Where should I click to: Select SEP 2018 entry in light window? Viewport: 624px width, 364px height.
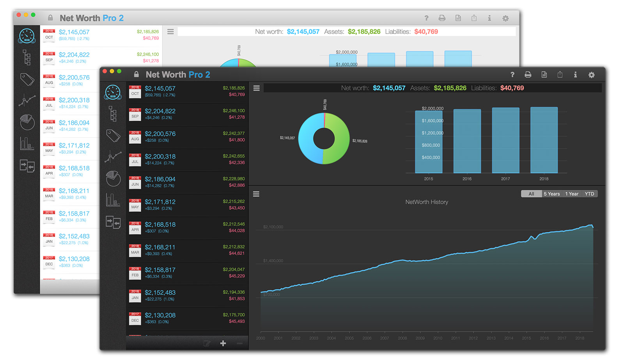click(x=101, y=58)
